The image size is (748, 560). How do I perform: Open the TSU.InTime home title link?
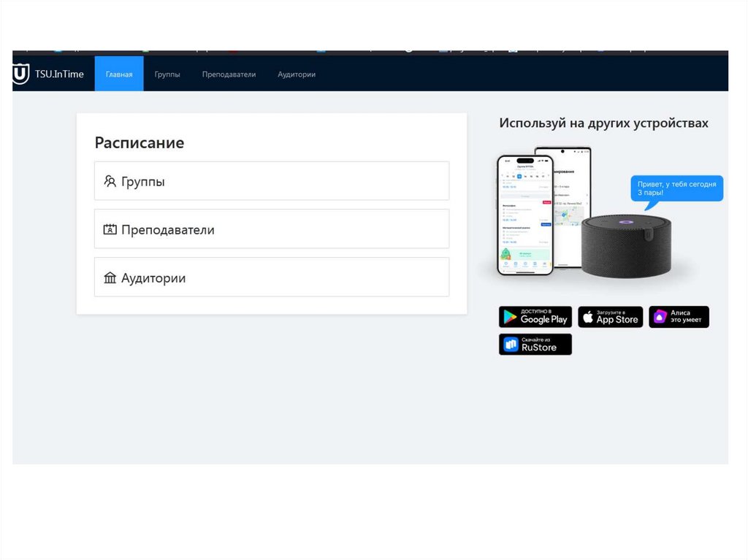tap(59, 74)
